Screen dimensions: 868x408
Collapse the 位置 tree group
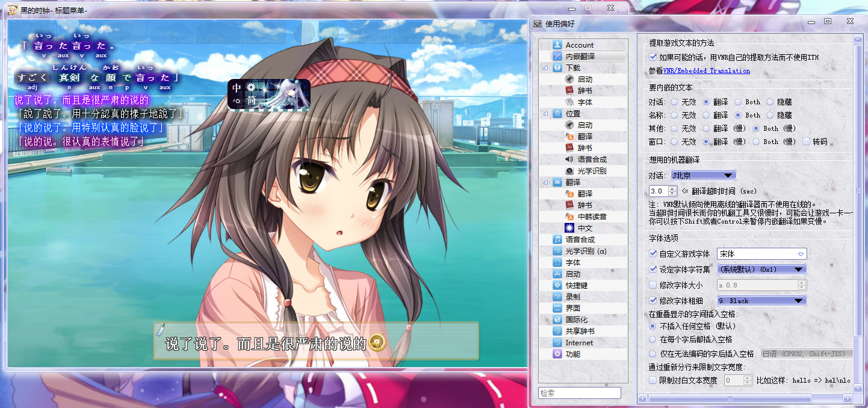545,113
